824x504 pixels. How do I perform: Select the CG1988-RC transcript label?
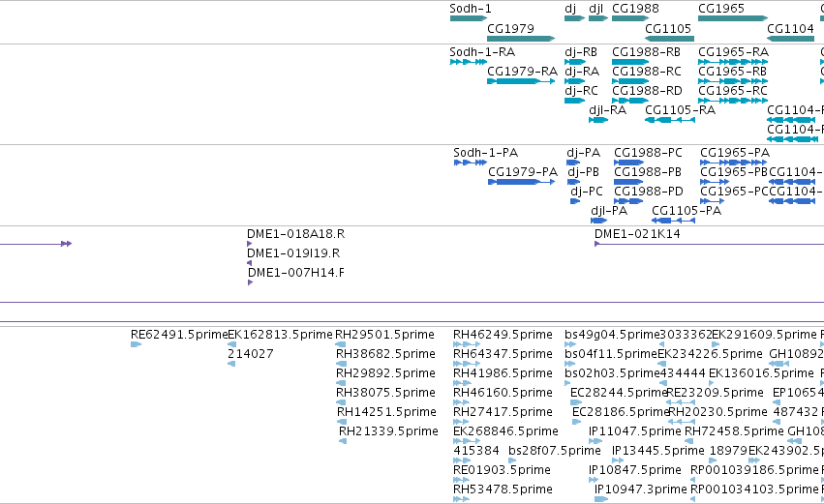click(x=647, y=72)
